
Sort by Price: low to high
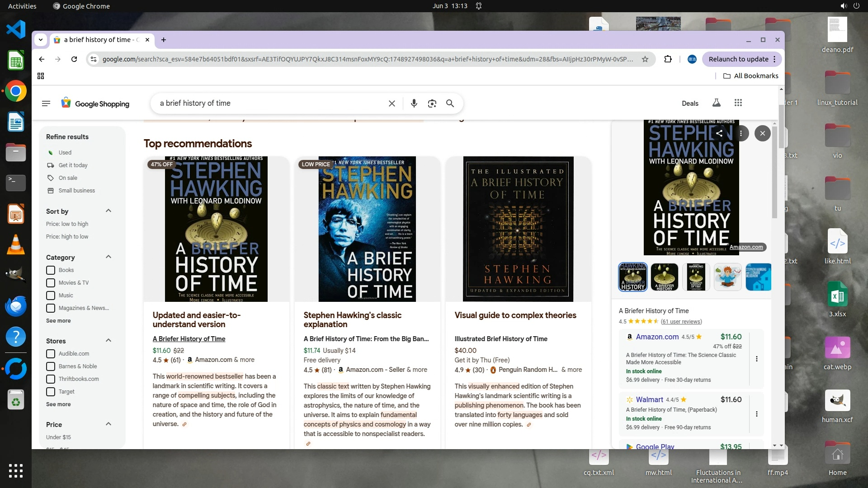click(x=67, y=224)
